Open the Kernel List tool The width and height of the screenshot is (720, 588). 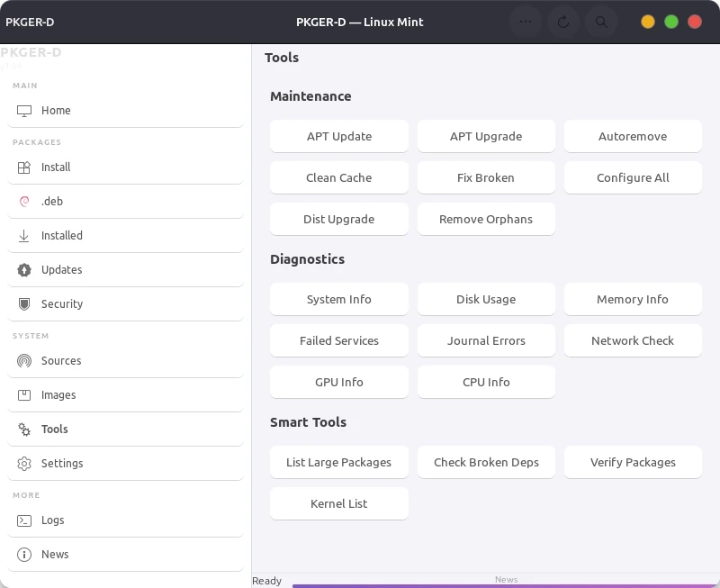(339, 504)
